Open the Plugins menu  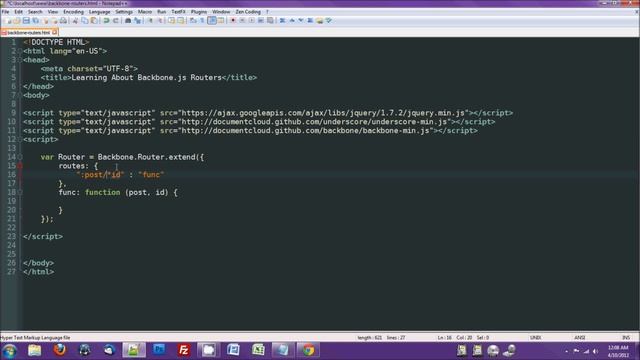tap(199, 12)
